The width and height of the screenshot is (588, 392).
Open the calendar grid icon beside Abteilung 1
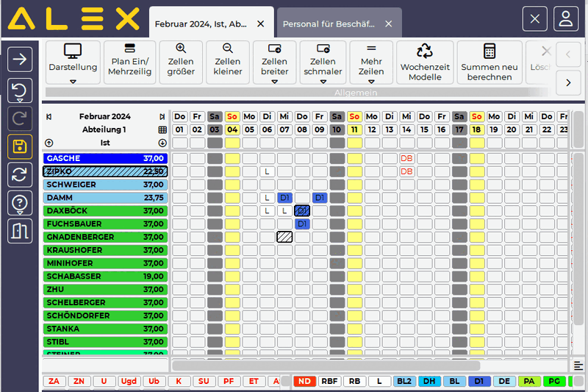click(162, 130)
